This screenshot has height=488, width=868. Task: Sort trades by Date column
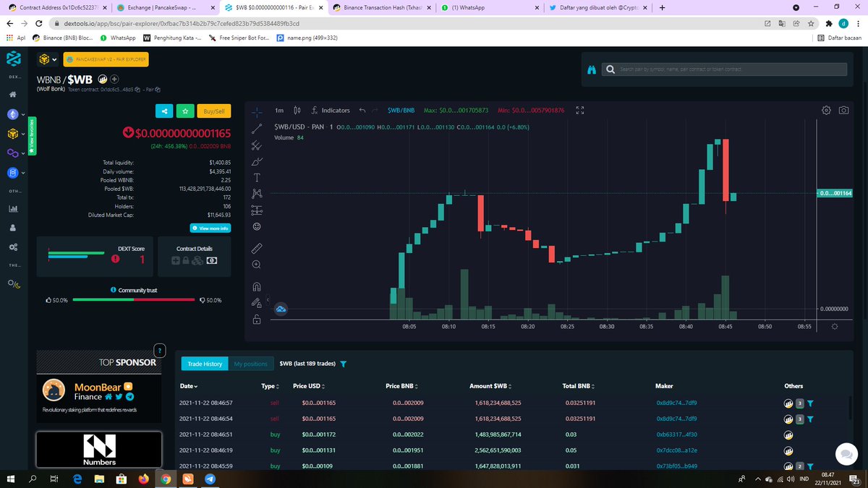pos(189,386)
